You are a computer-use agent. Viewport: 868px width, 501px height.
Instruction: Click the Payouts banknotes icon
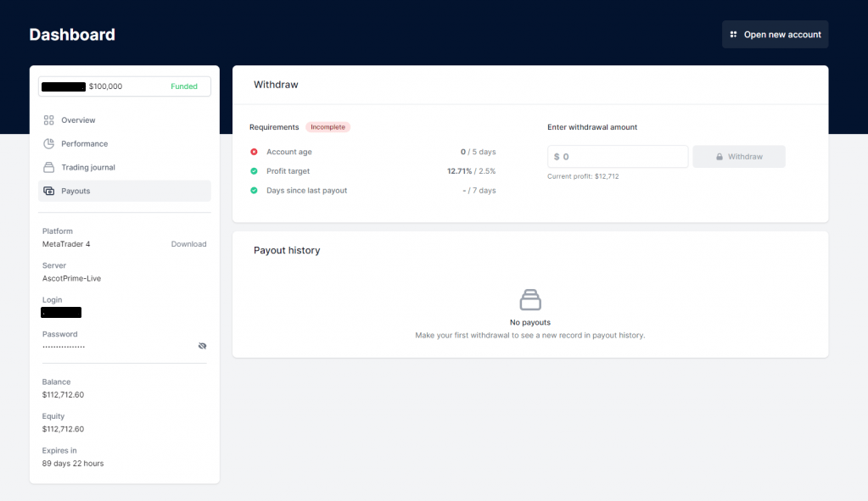(49, 191)
